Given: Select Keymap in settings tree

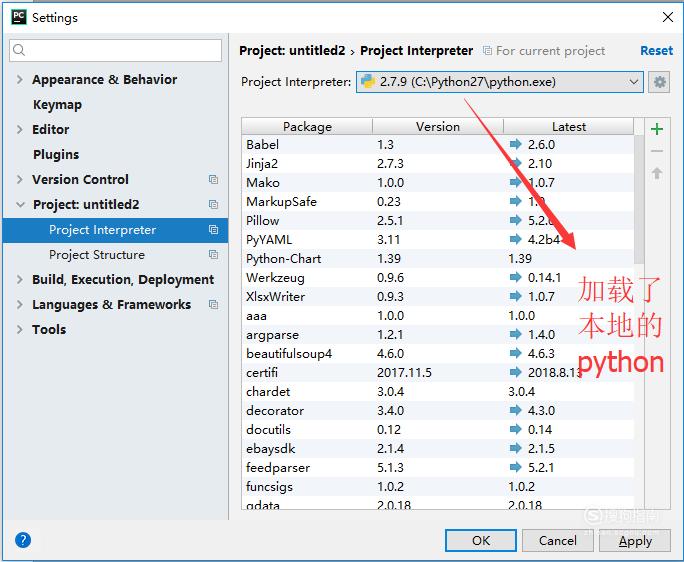Looking at the screenshot, I should click(x=57, y=105).
